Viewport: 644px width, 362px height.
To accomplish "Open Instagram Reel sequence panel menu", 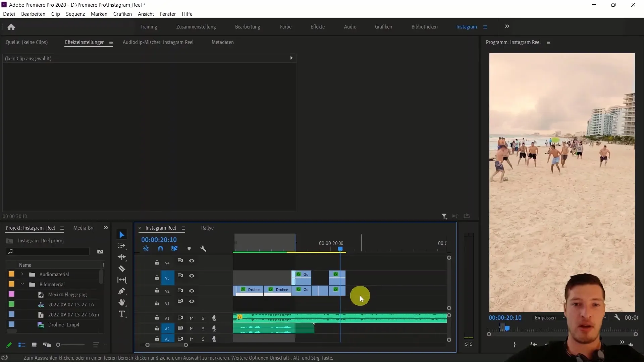I will (183, 228).
